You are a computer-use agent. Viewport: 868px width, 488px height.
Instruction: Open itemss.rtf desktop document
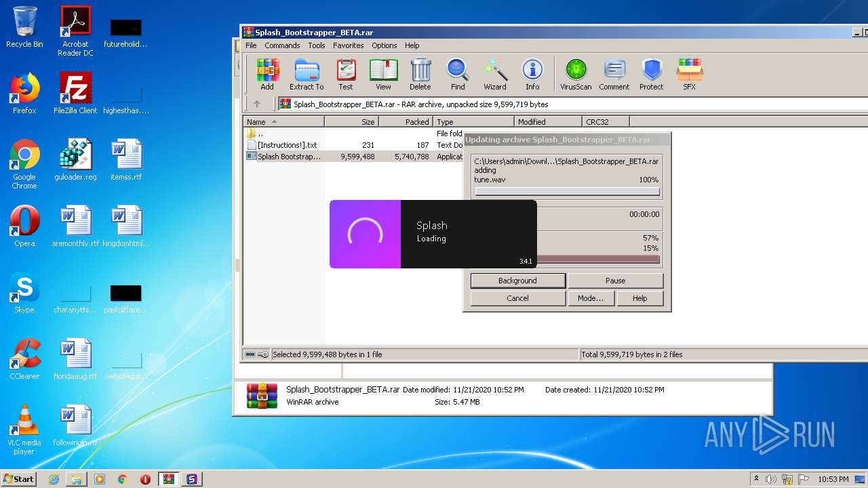(126, 160)
